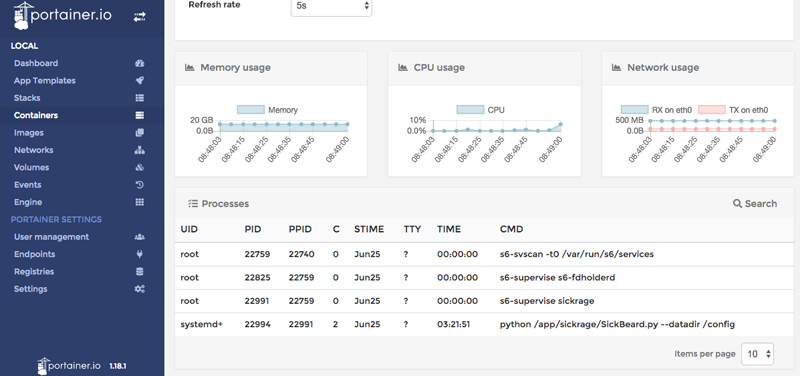
Task: Click the Endpoints plug icon
Action: click(139, 254)
